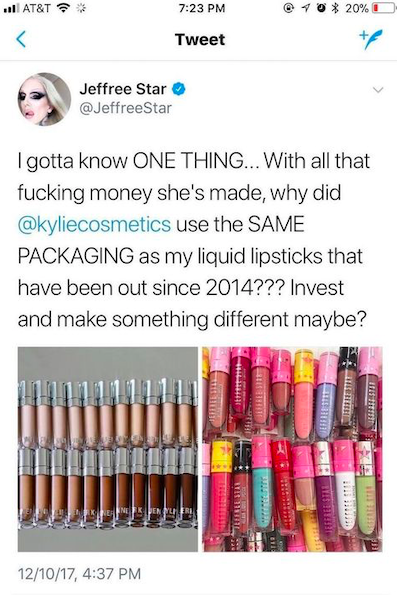
Task: Open the colorful liquid lipsticks photo
Action: tap(292, 449)
